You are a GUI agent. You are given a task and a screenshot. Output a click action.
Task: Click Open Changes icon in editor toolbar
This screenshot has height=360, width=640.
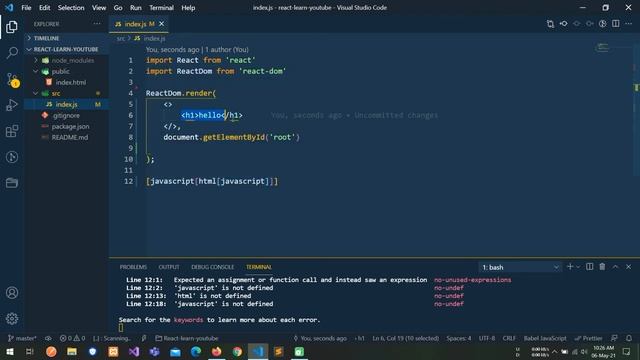550,24
